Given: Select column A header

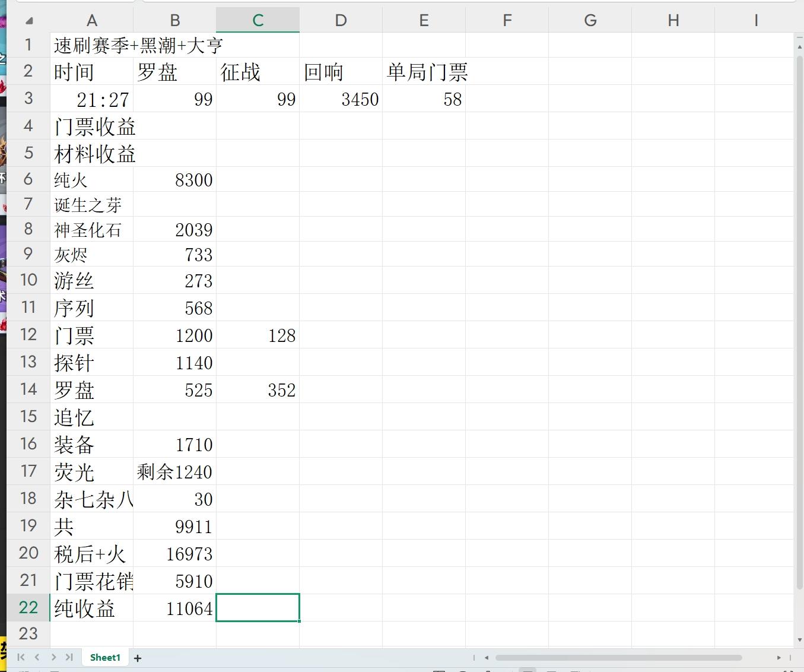Looking at the screenshot, I should [x=91, y=21].
